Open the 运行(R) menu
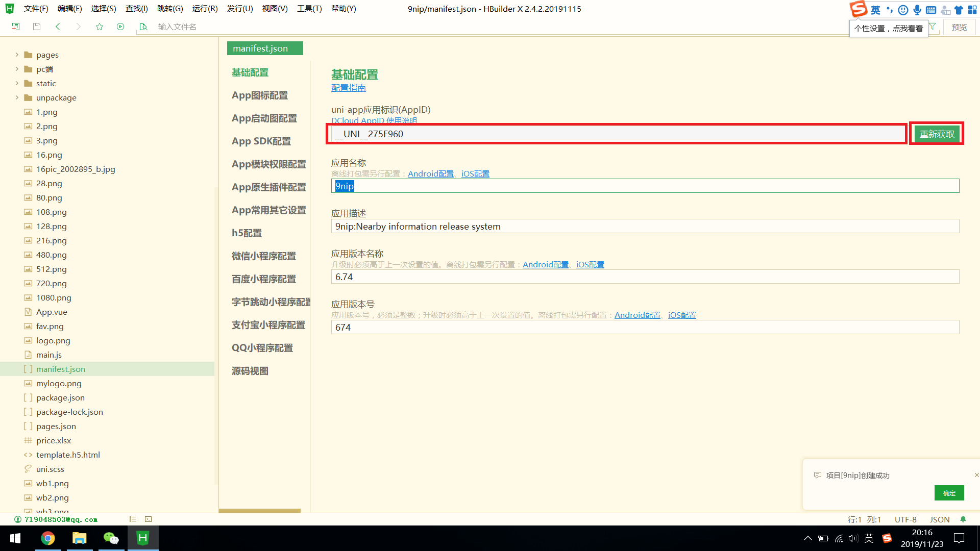The width and height of the screenshot is (980, 551). pyautogui.click(x=205, y=9)
